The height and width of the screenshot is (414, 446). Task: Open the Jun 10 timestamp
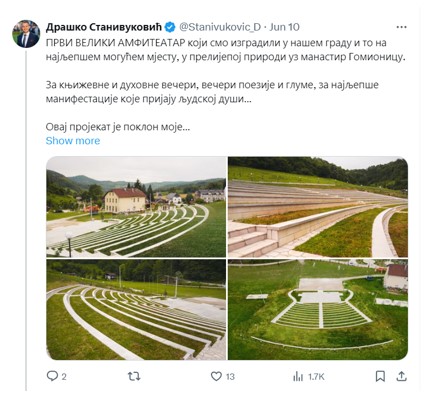tap(284, 27)
